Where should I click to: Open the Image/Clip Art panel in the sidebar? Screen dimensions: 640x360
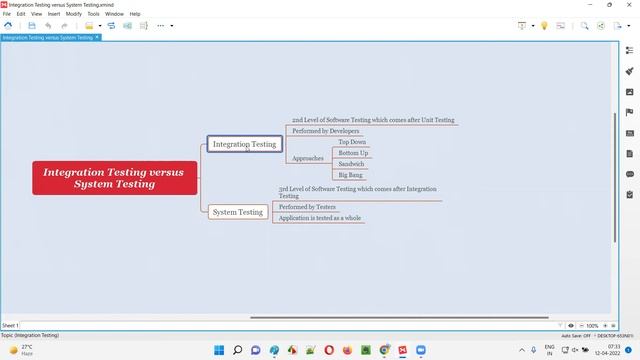[x=629, y=92]
